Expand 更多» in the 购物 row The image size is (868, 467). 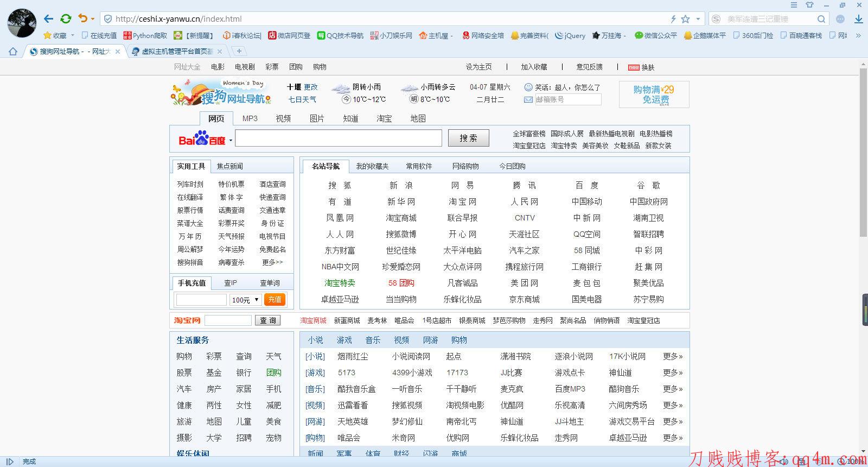click(x=673, y=438)
